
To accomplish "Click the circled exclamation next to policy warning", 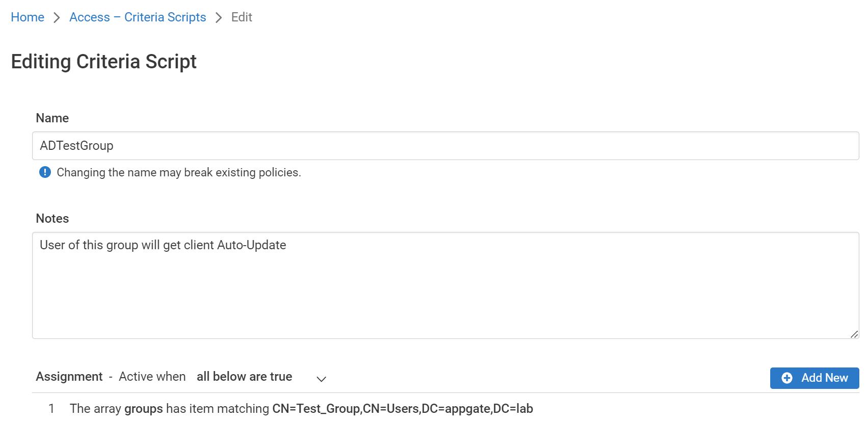I will pyautogui.click(x=45, y=172).
